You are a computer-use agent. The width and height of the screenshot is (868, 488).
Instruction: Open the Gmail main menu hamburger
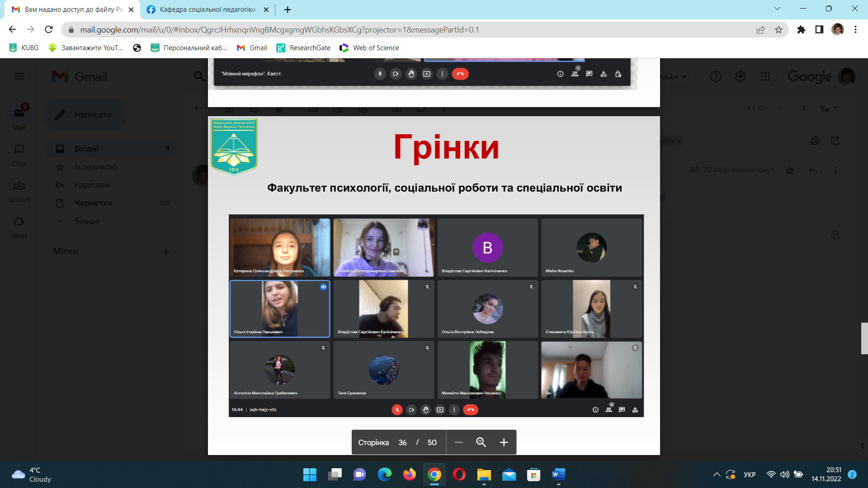click(x=19, y=76)
